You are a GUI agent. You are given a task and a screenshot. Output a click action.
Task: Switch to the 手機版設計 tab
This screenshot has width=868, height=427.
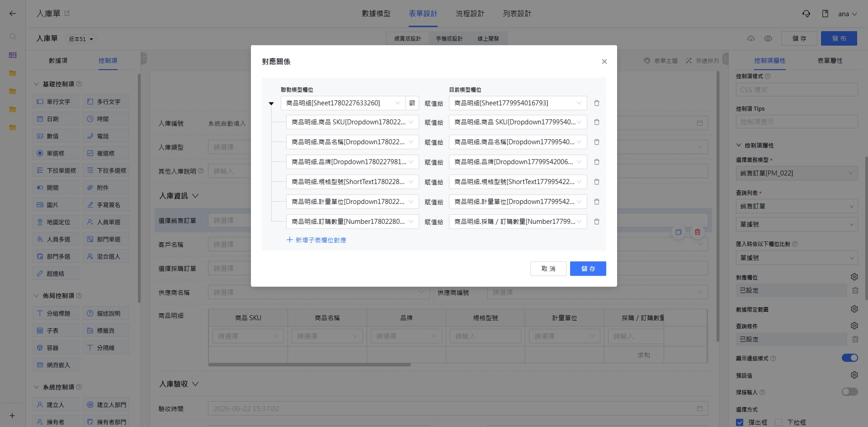pyautogui.click(x=449, y=39)
